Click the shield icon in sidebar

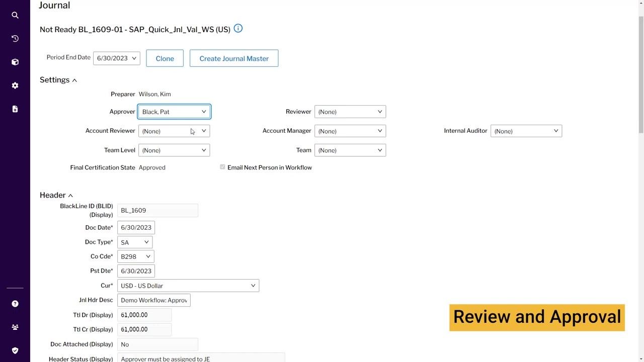tap(15, 351)
